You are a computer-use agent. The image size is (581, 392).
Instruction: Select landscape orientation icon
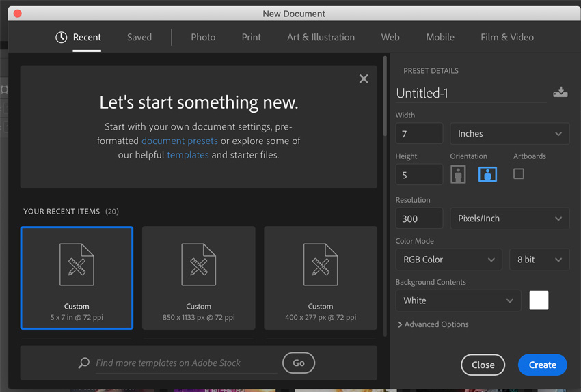point(487,174)
